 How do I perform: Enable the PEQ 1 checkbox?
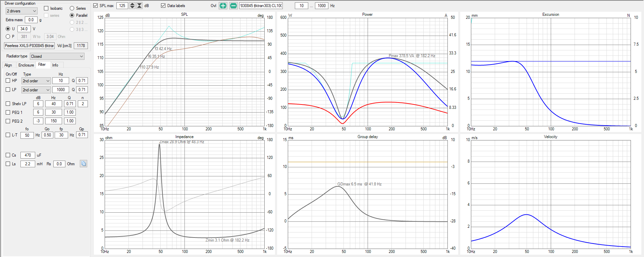pos(8,113)
